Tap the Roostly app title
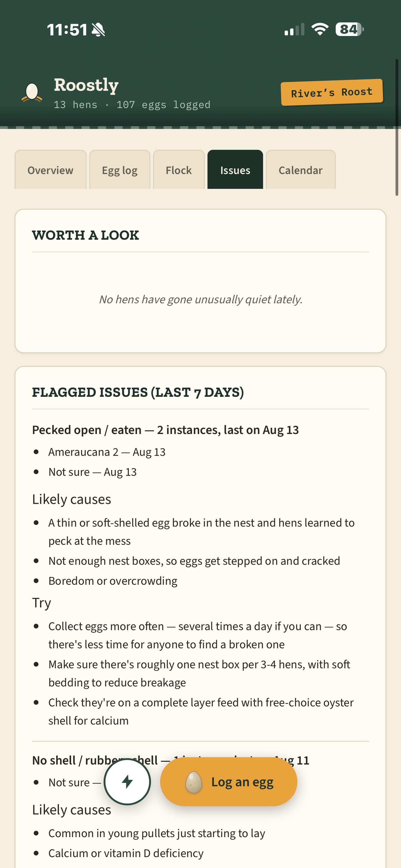Viewport: 401px width, 868px height. (x=86, y=85)
